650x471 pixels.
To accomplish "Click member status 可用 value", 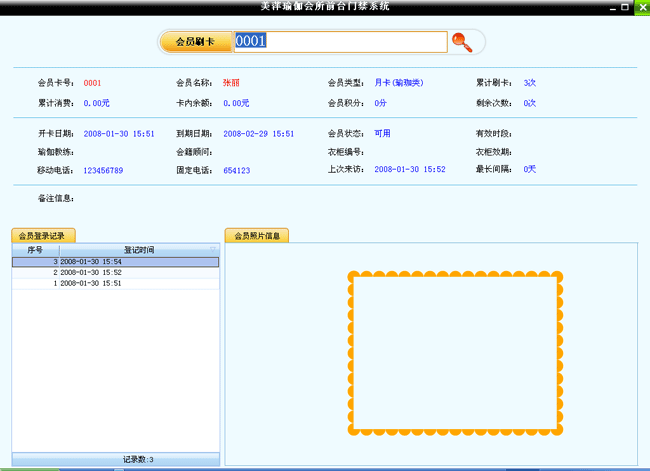I will pyautogui.click(x=382, y=133).
